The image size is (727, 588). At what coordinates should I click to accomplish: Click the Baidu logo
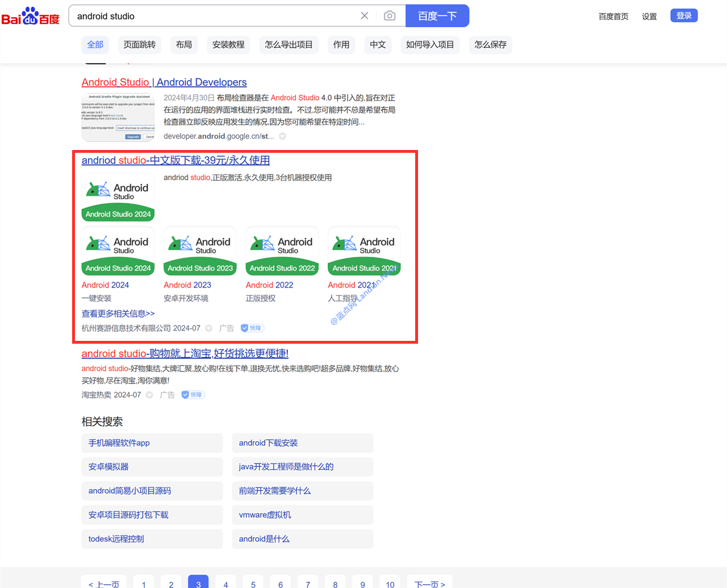tap(31, 16)
